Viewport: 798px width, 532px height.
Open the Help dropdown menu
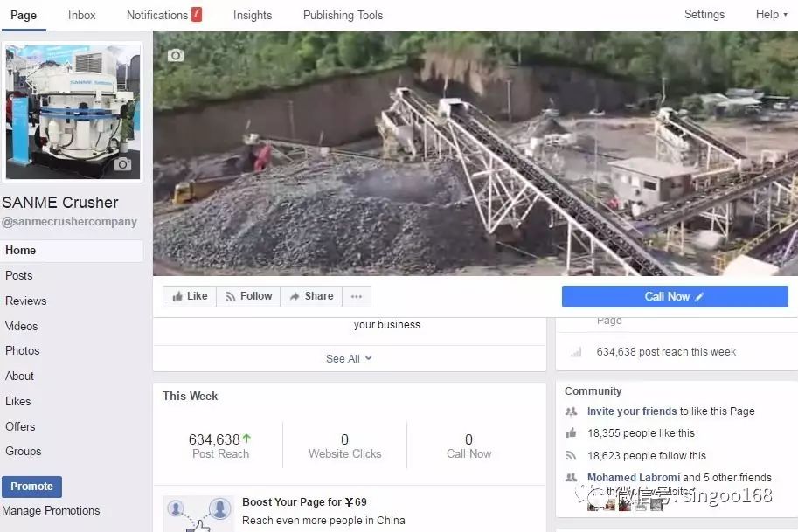coord(771,15)
